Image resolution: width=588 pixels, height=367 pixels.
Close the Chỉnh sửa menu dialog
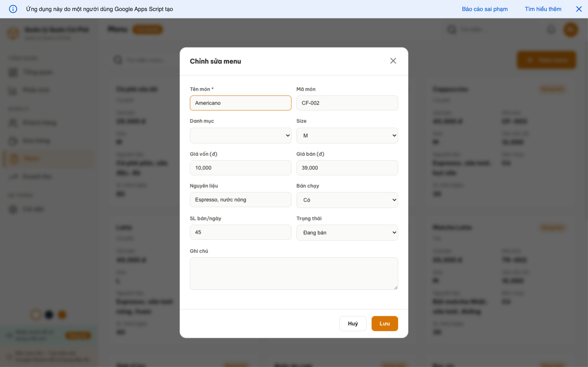(393, 61)
